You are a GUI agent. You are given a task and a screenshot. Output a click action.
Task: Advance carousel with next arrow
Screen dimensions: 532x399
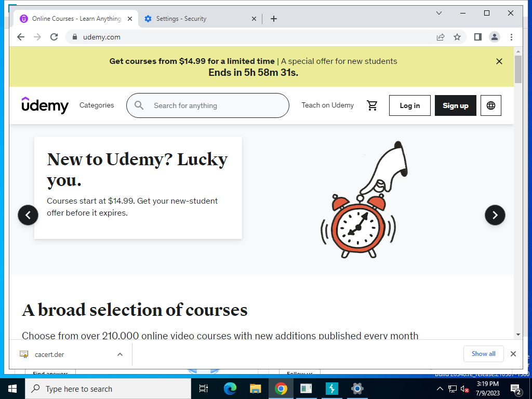pyautogui.click(x=495, y=215)
